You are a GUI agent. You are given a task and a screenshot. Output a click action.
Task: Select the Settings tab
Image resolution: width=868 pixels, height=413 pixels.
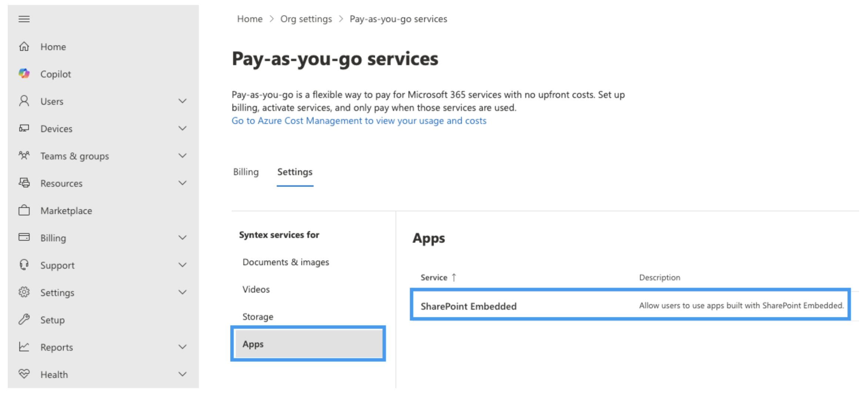[x=295, y=172]
